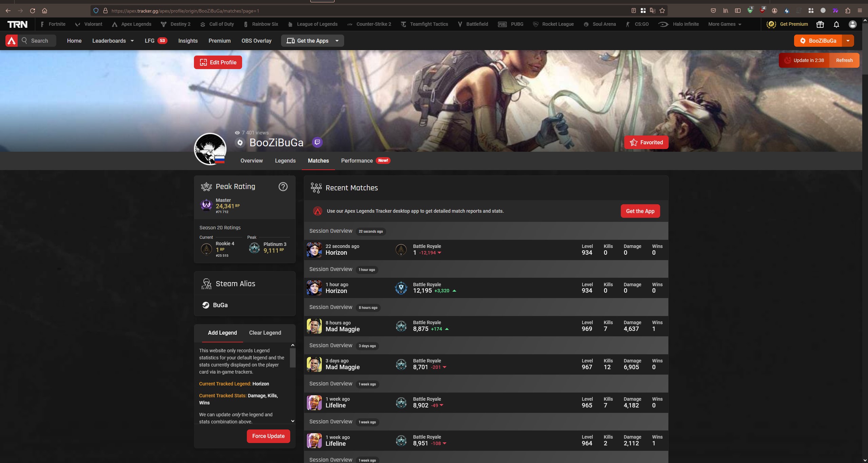The image size is (868, 463).
Task: Open the Performance tab
Action: [357, 161]
